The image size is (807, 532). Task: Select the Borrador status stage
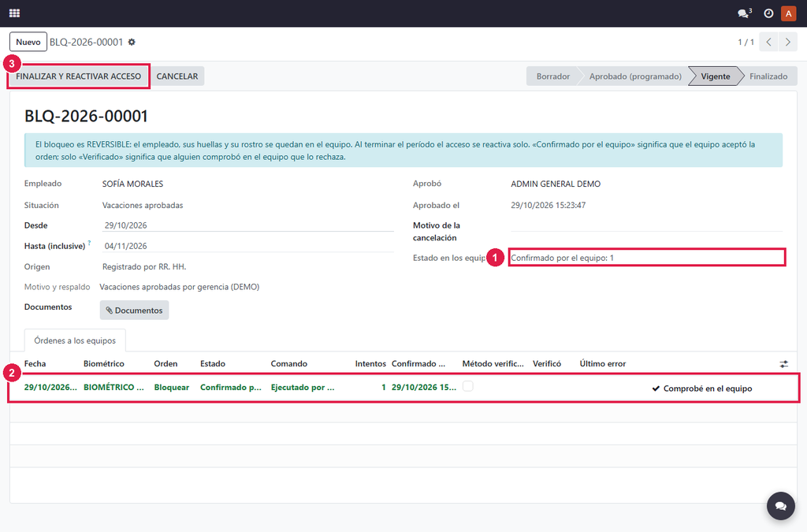[x=552, y=76]
